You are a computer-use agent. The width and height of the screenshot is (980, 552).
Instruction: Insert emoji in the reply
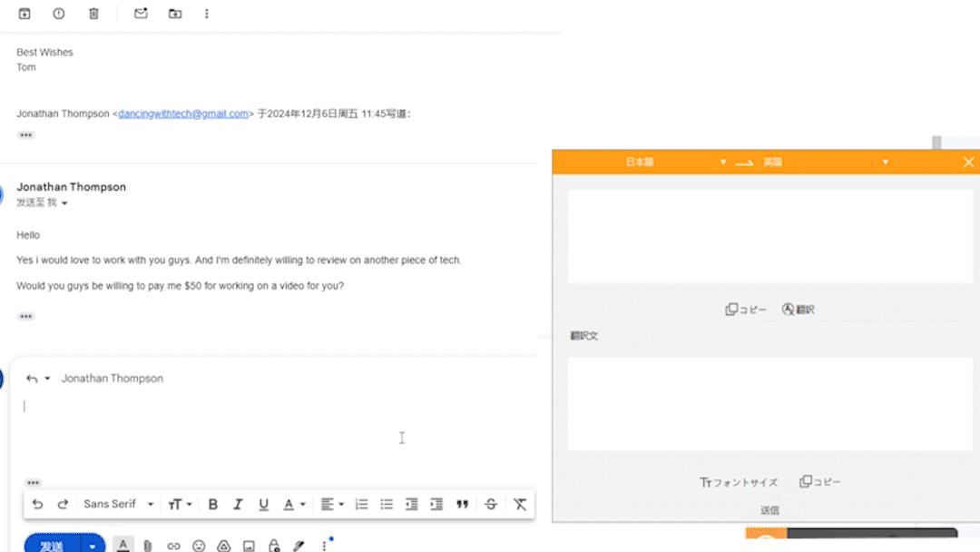(x=199, y=546)
